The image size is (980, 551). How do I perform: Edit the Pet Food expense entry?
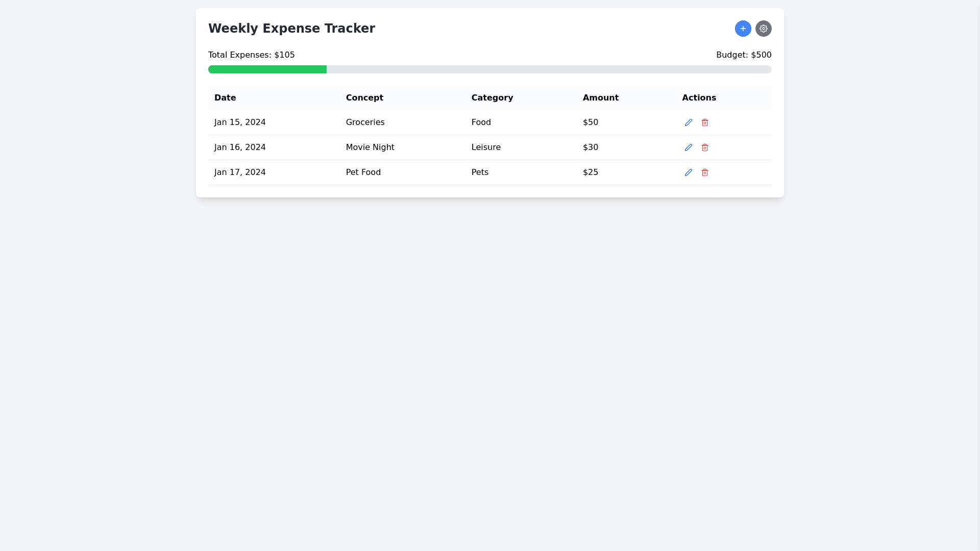pyautogui.click(x=688, y=172)
